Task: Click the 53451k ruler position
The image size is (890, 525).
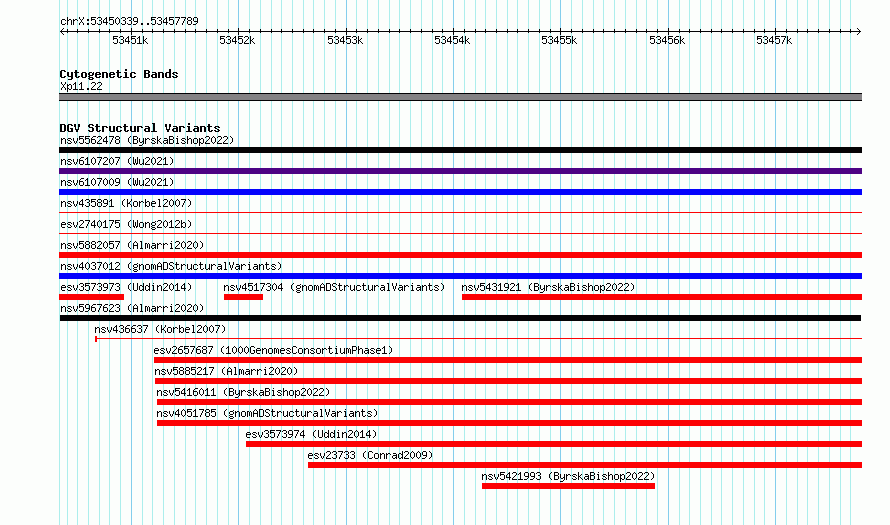Action: pyautogui.click(x=130, y=40)
